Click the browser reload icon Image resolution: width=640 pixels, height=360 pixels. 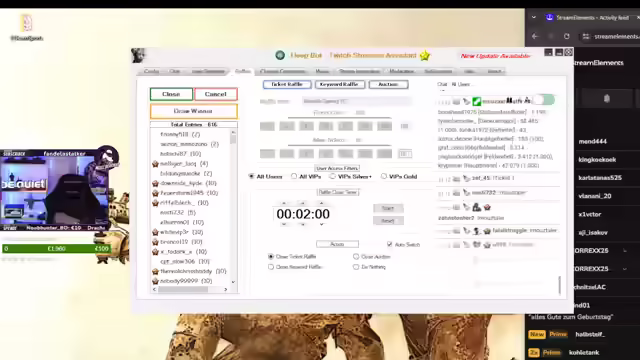[x=567, y=36]
